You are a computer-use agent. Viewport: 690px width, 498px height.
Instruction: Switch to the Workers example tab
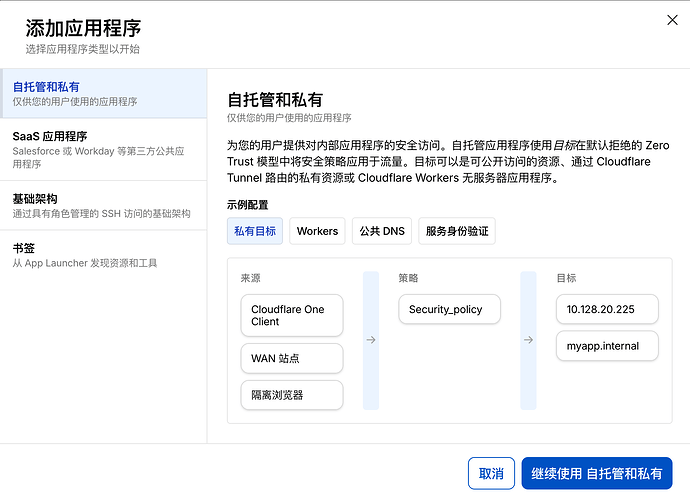[317, 231]
